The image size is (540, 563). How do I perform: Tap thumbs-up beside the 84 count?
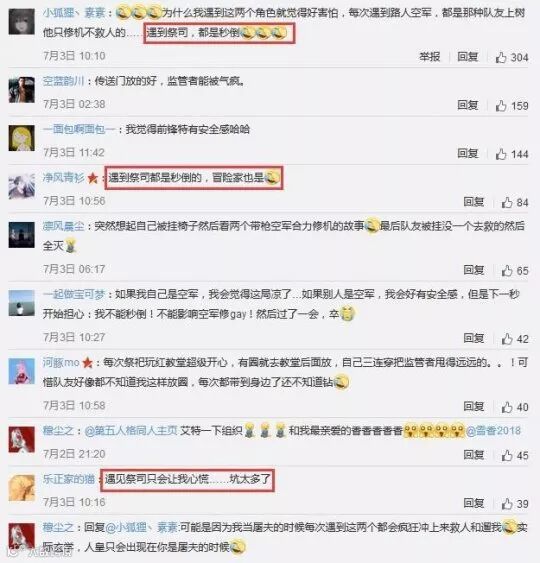507,202
